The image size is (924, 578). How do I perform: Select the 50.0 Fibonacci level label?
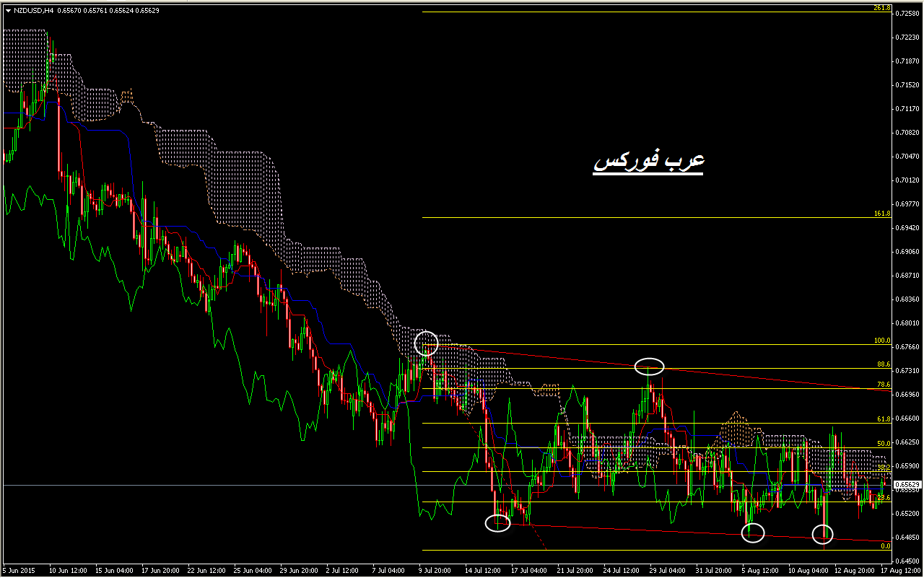coord(884,444)
